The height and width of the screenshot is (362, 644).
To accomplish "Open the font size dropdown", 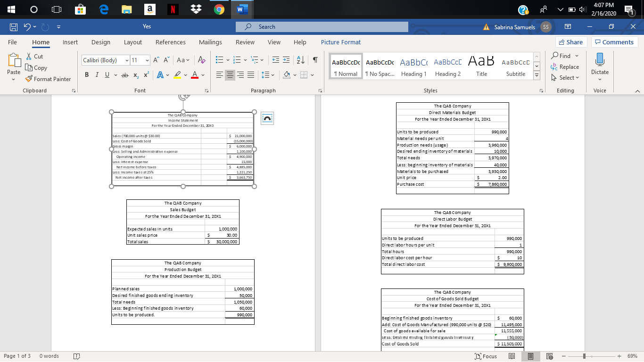I will (x=147, y=60).
